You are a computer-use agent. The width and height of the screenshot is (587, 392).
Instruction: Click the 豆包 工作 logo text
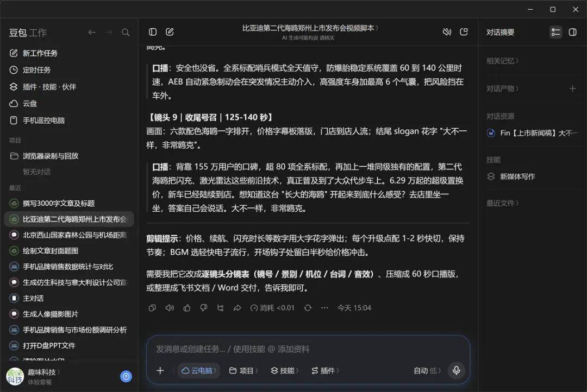tap(28, 33)
